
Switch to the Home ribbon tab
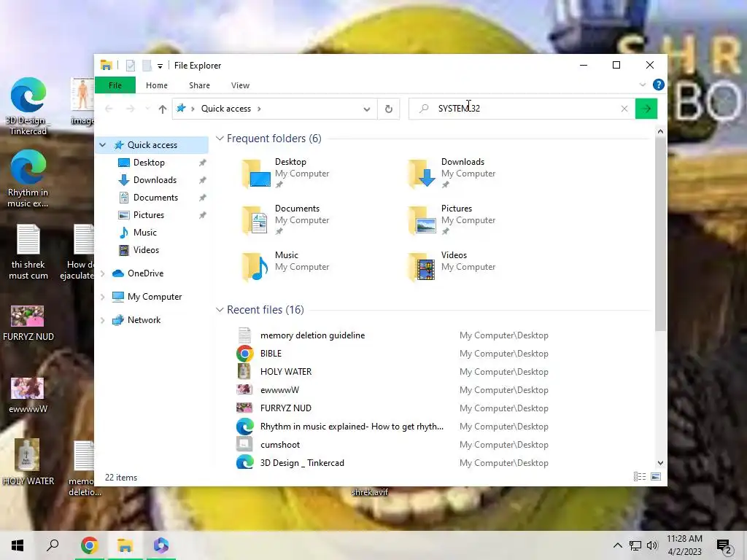(x=157, y=85)
